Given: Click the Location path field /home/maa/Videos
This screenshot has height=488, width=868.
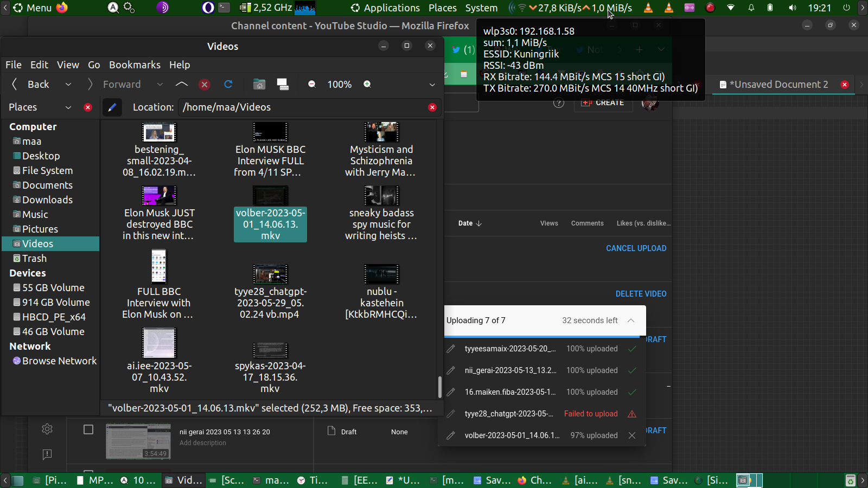Looking at the screenshot, I should pyautogui.click(x=309, y=107).
